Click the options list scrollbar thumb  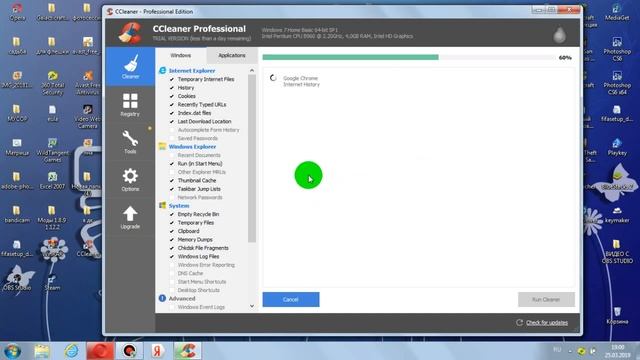click(x=252, y=158)
